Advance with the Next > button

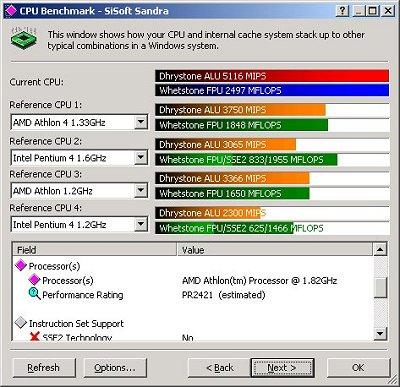click(x=282, y=368)
